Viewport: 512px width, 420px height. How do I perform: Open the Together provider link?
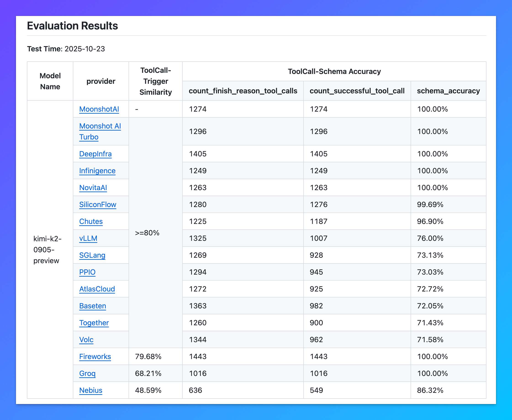[x=94, y=323]
